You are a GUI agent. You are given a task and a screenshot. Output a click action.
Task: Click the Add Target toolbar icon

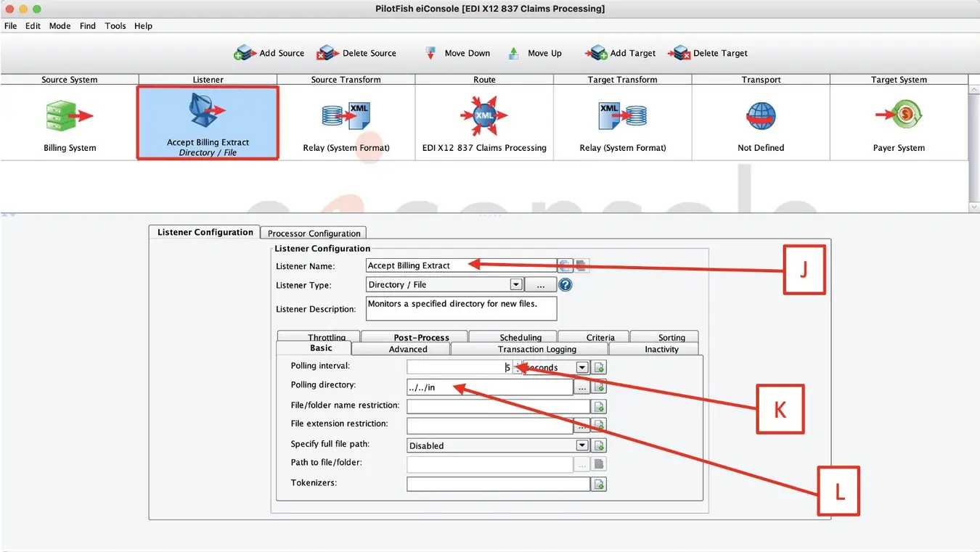pyautogui.click(x=596, y=53)
